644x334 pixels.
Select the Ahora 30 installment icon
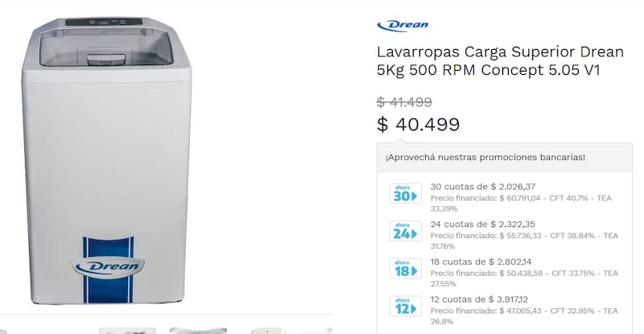pyautogui.click(x=406, y=193)
